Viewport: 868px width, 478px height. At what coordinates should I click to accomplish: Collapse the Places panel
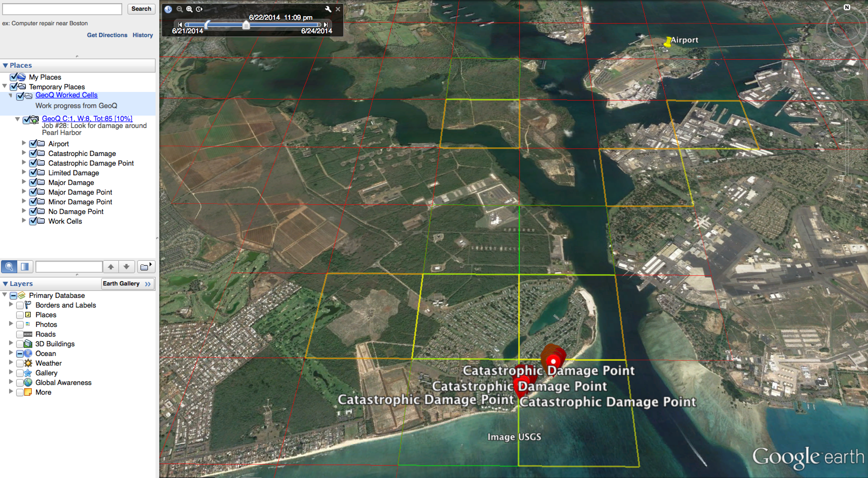click(x=5, y=65)
